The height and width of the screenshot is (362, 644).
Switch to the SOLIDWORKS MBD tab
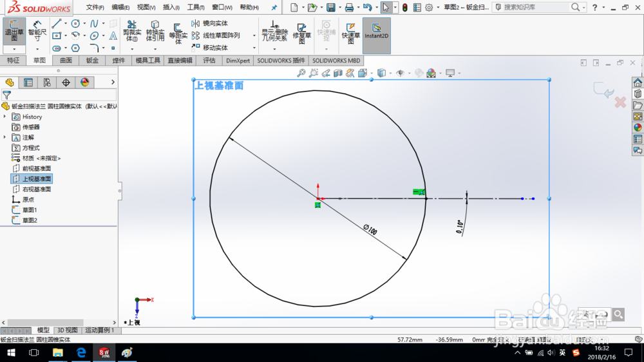coord(336,61)
